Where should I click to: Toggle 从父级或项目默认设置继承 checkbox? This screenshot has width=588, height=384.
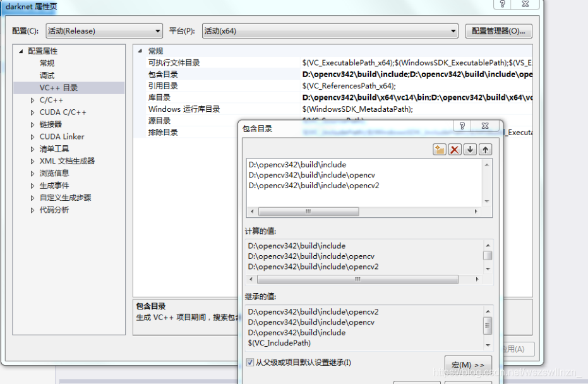[x=249, y=363]
